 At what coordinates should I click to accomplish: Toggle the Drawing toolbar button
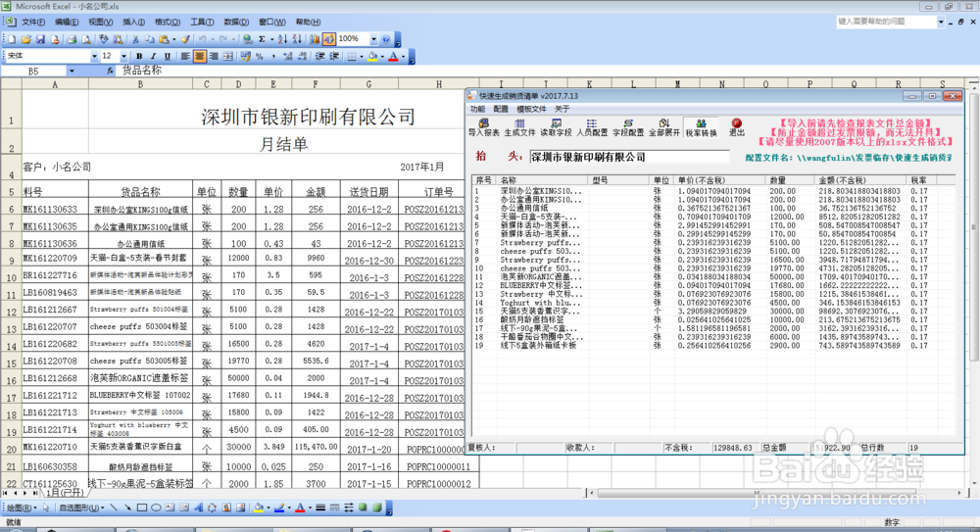click(328, 39)
